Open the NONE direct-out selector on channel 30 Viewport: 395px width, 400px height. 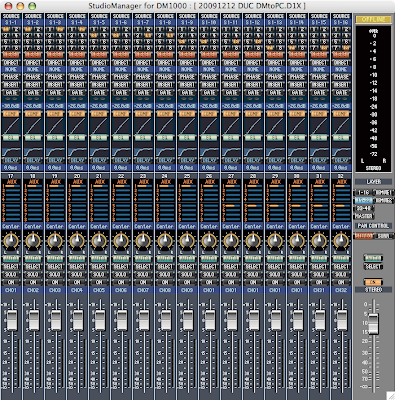tap(297, 69)
